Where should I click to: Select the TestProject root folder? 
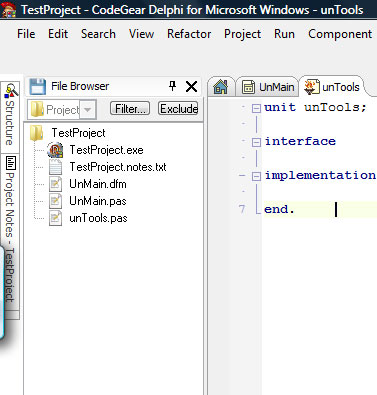(78, 133)
